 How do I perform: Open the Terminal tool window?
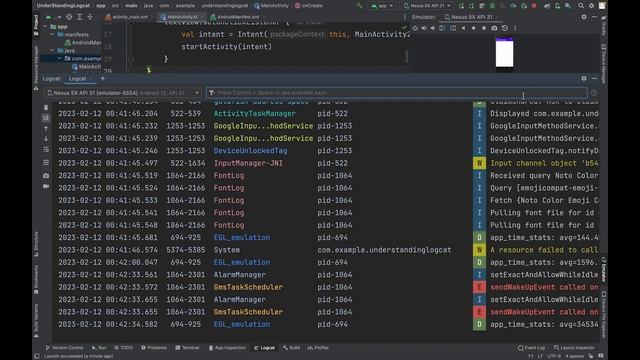click(x=187, y=348)
